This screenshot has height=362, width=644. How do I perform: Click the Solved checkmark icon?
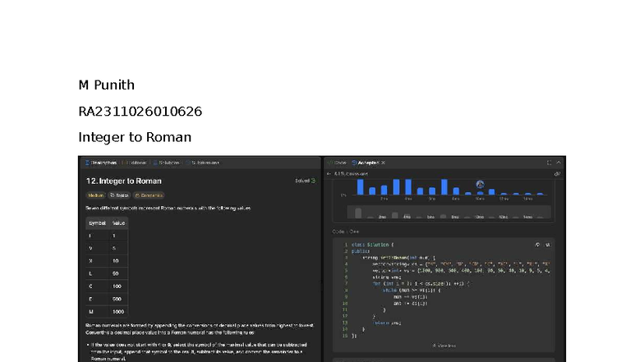click(x=313, y=181)
